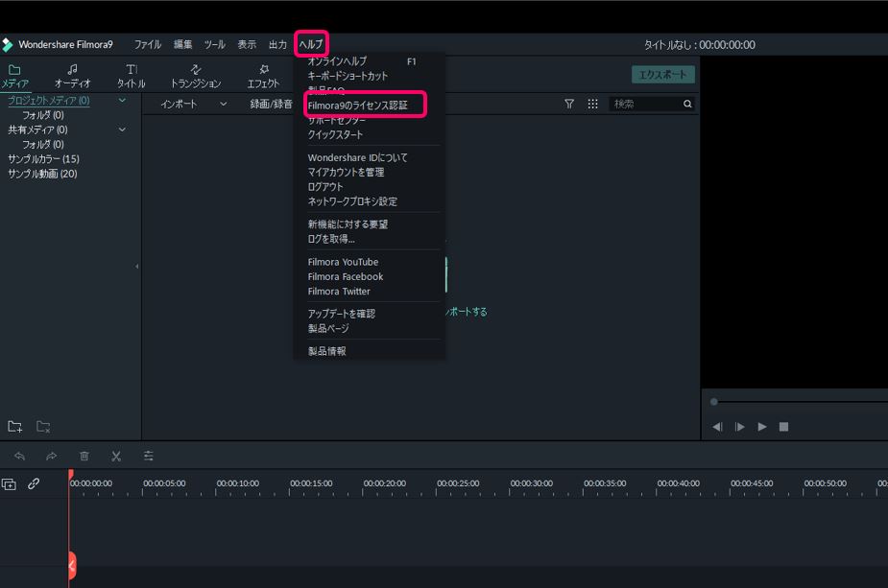
Task: Collapse the プロジェクトメディア chevron
Action: tap(122, 101)
